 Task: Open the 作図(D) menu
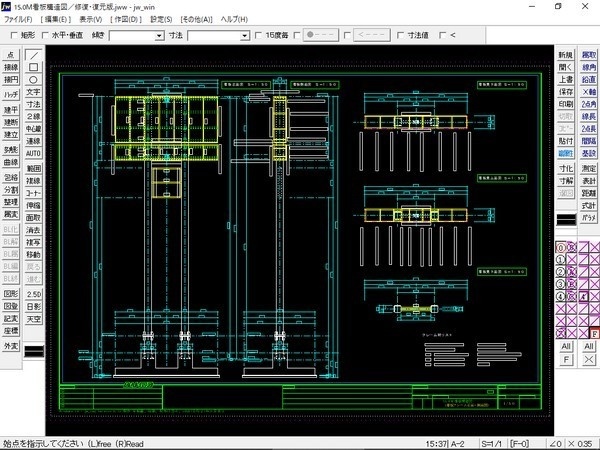[126, 19]
